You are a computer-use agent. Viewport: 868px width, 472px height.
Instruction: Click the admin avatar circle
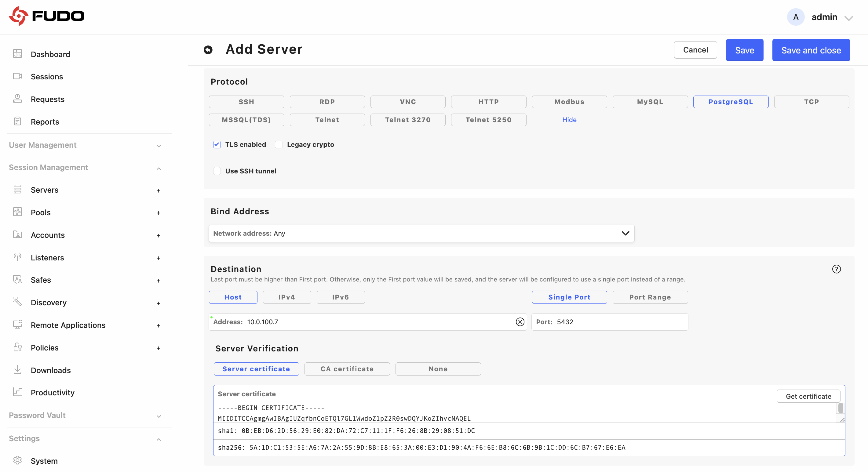point(796,17)
